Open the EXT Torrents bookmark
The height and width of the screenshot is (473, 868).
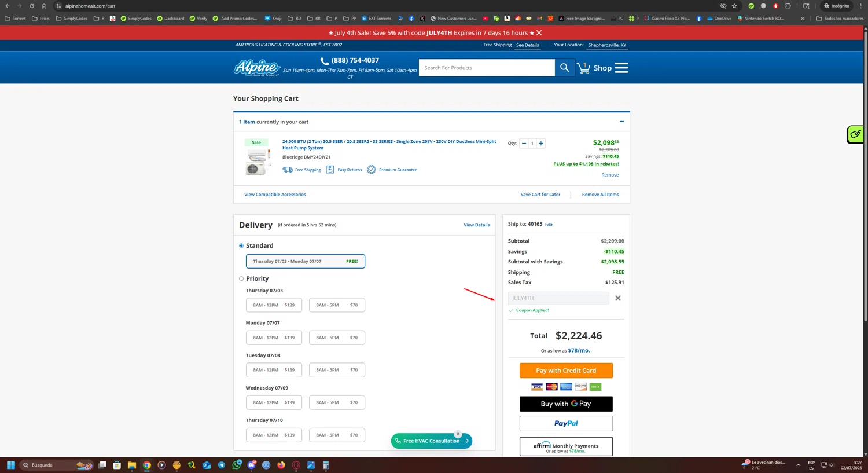pyautogui.click(x=376, y=19)
